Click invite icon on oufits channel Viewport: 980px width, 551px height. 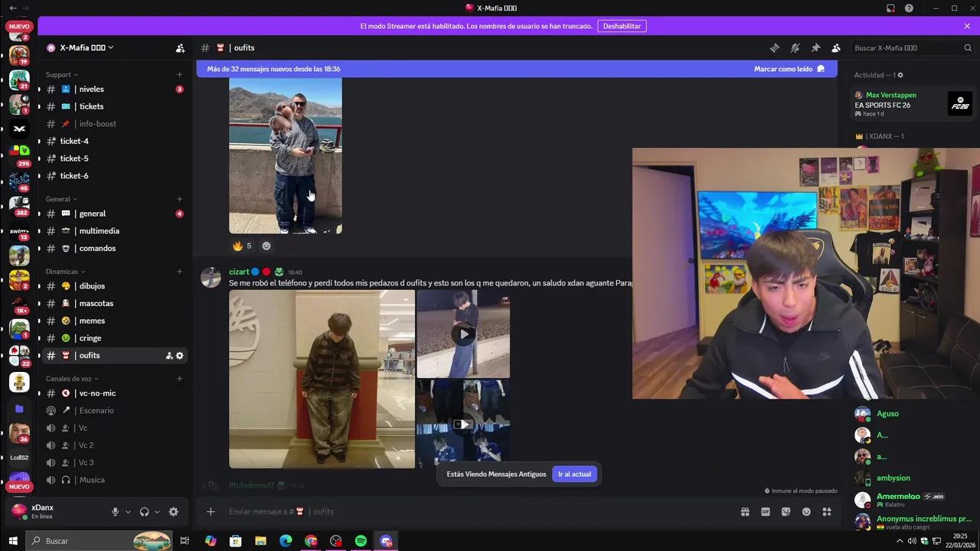(169, 356)
